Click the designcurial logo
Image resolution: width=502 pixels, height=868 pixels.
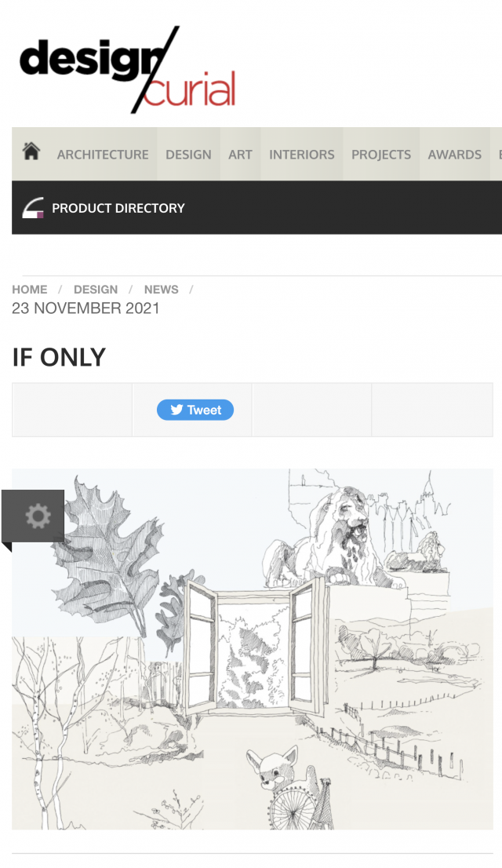coord(128,69)
